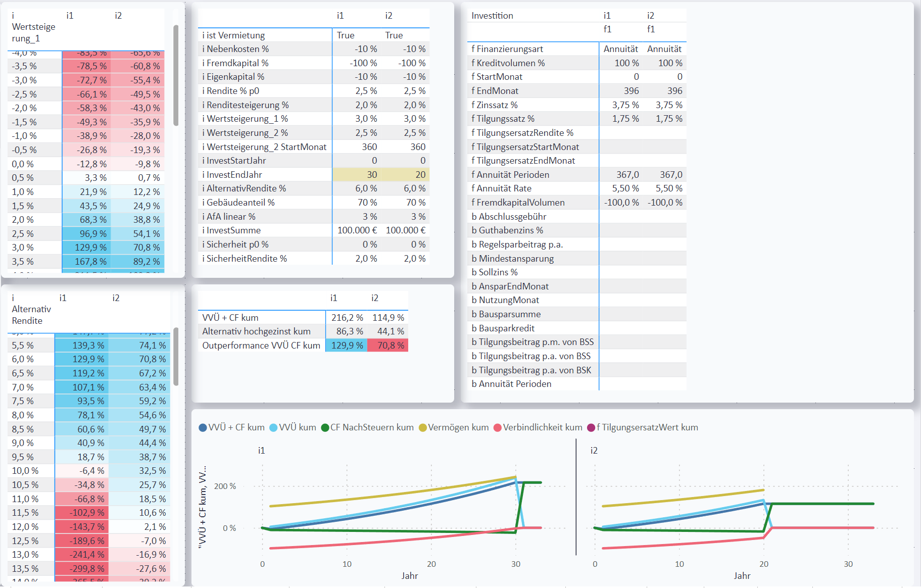Click the highlighted InvestEndJahr value 30
Viewport: 921px width, 588px height.
point(357,175)
